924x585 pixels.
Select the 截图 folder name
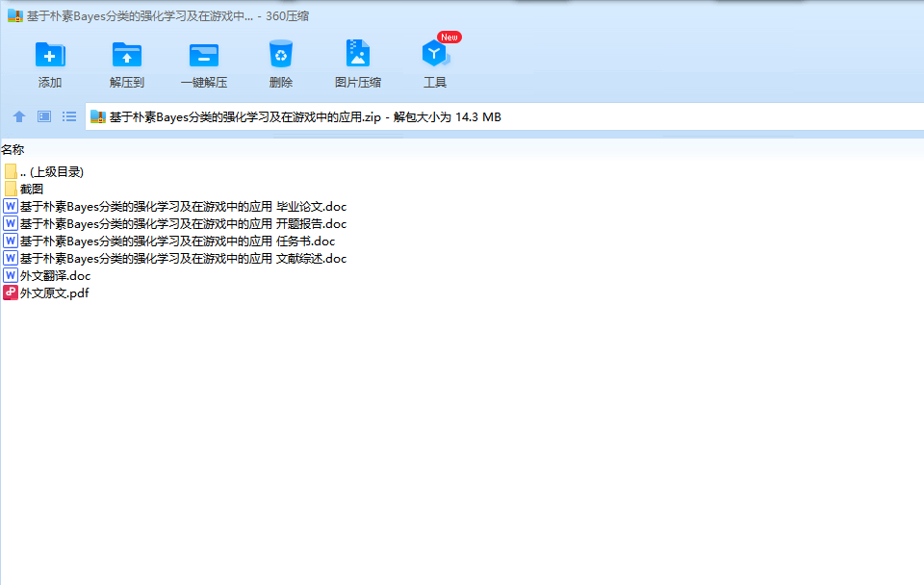click(x=32, y=190)
